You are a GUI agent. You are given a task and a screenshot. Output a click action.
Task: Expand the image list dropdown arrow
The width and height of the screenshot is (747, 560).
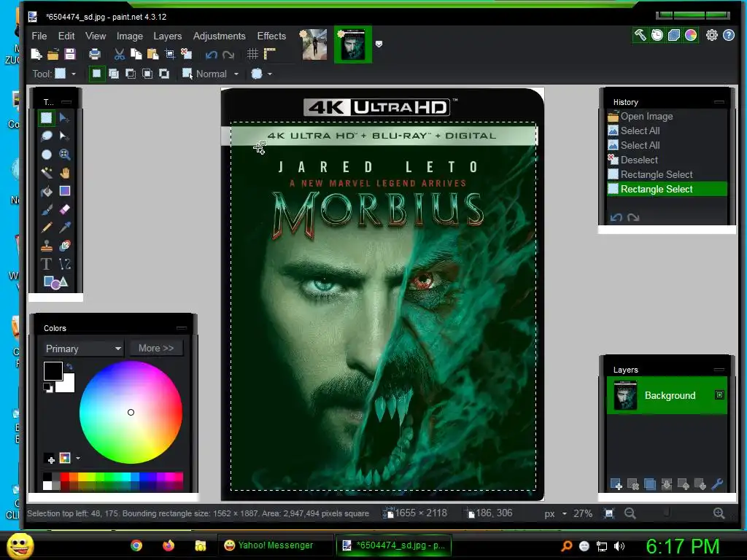(x=379, y=44)
